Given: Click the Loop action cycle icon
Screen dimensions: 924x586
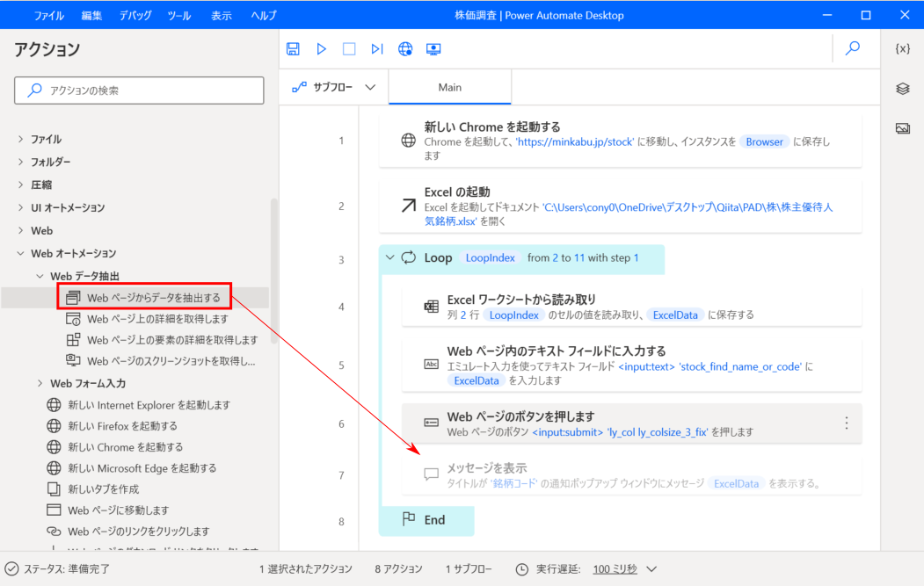Looking at the screenshot, I should [409, 257].
